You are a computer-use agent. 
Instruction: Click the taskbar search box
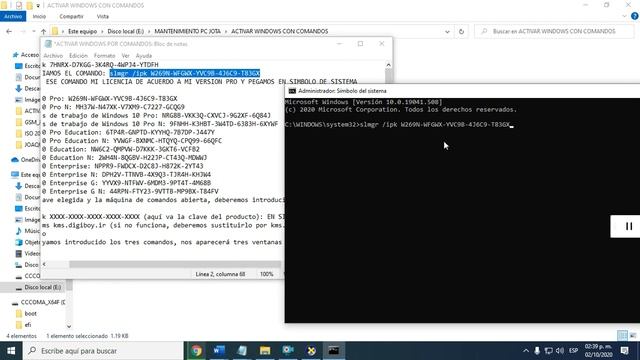click(103, 351)
